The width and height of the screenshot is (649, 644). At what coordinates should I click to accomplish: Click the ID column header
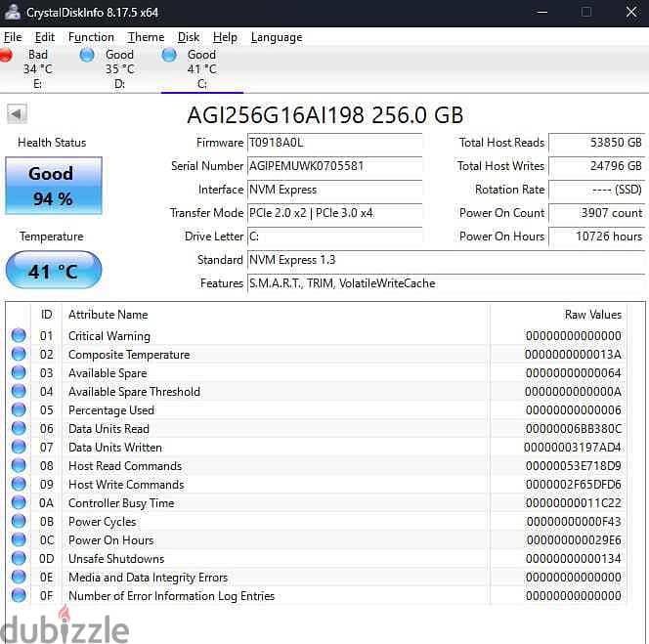(x=46, y=315)
